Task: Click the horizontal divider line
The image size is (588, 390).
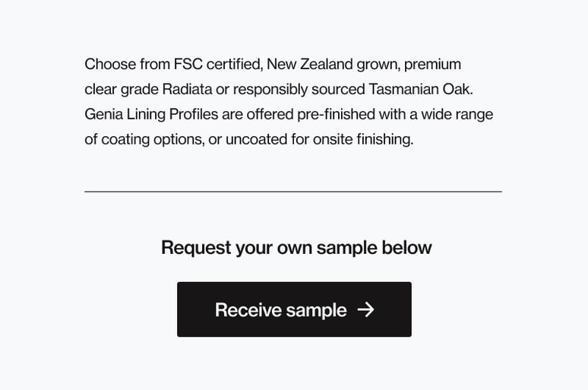Action: [293, 192]
